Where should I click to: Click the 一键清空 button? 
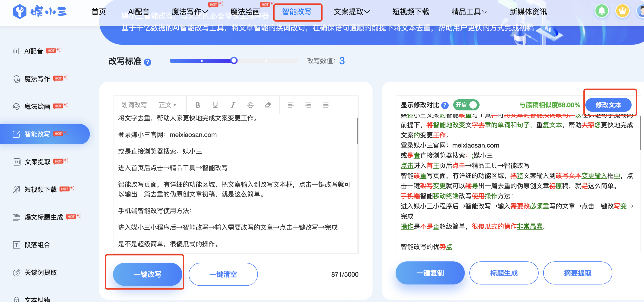coord(223,274)
